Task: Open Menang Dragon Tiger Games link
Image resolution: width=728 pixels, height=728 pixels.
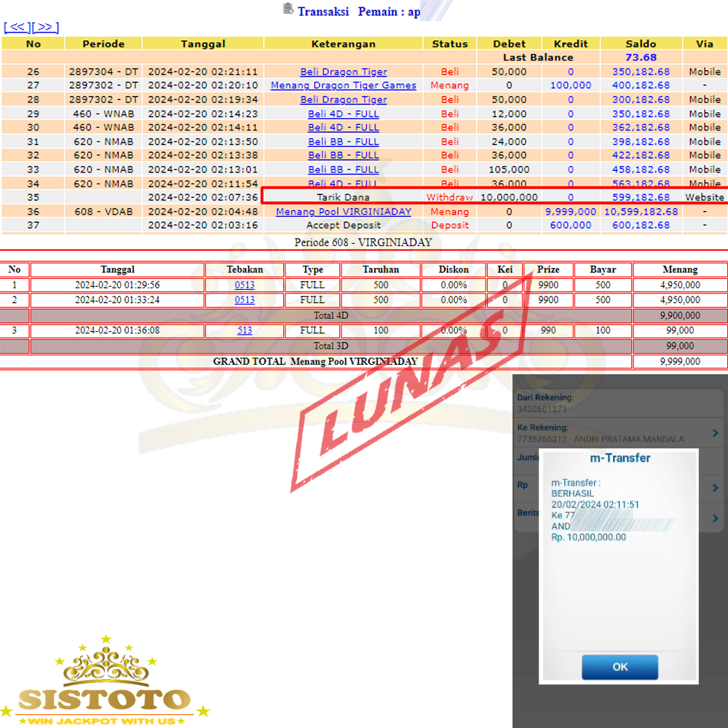Action: [343, 85]
